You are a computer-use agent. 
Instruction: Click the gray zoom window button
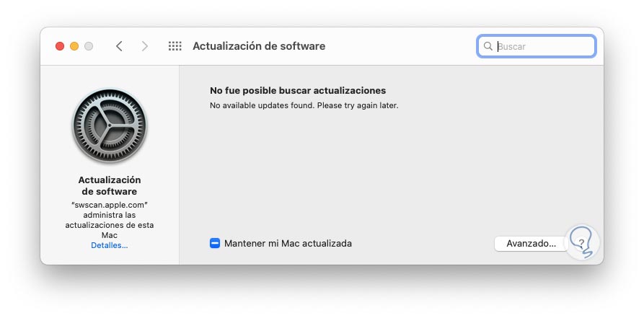(89, 46)
